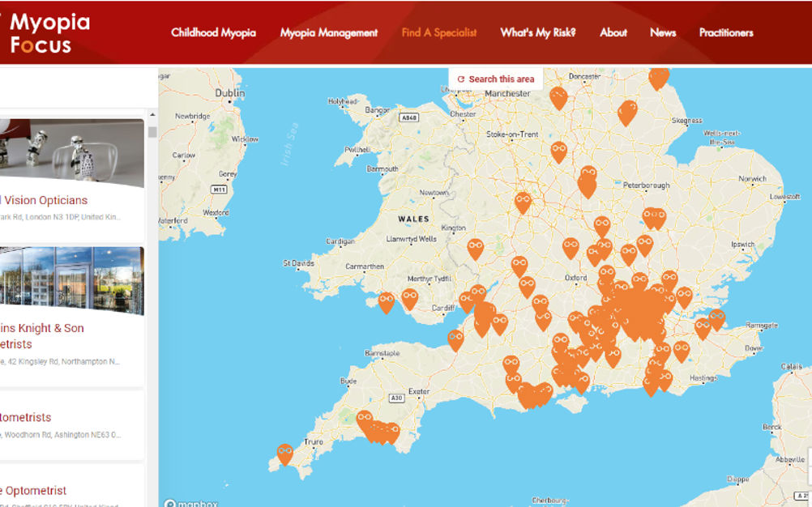Select Find A Specialist in navigation
This screenshot has height=507, width=812.
point(439,32)
